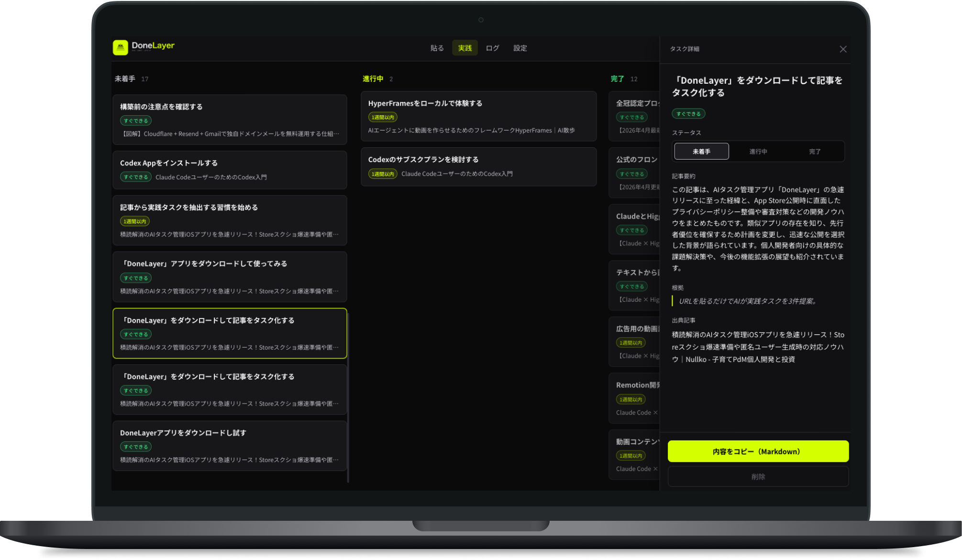Click すぐできる tag on 構築前の注意点 card
Screen dimensions: 962x560
point(136,121)
